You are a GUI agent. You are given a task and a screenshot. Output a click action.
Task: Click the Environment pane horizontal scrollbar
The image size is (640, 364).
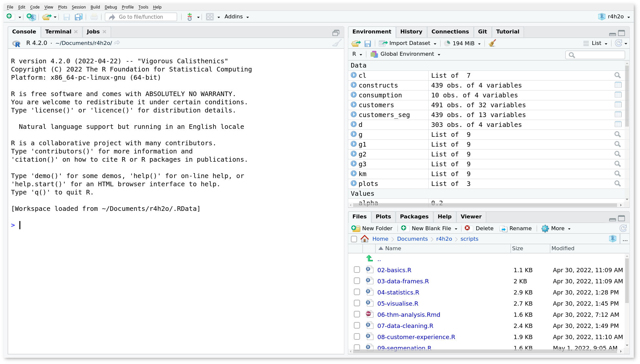coord(485,205)
